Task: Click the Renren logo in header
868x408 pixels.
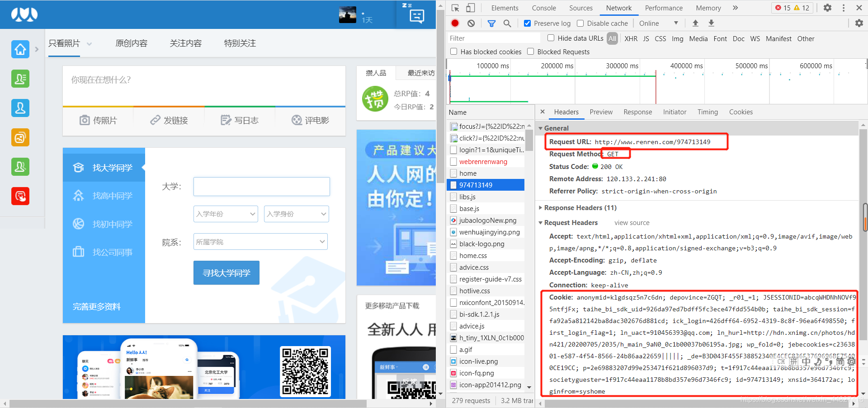Action: 24,14
